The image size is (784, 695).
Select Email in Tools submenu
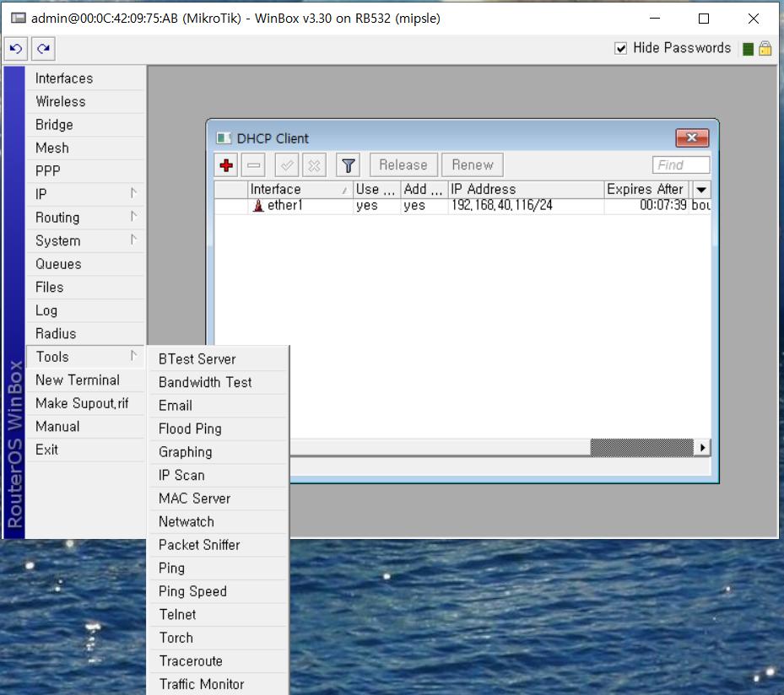click(219, 405)
